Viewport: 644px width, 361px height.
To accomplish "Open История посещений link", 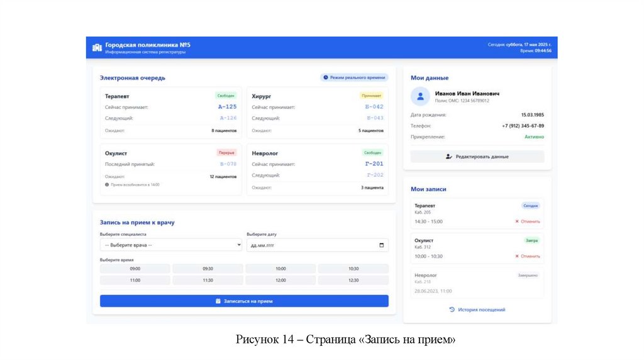I will pyautogui.click(x=477, y=309).
